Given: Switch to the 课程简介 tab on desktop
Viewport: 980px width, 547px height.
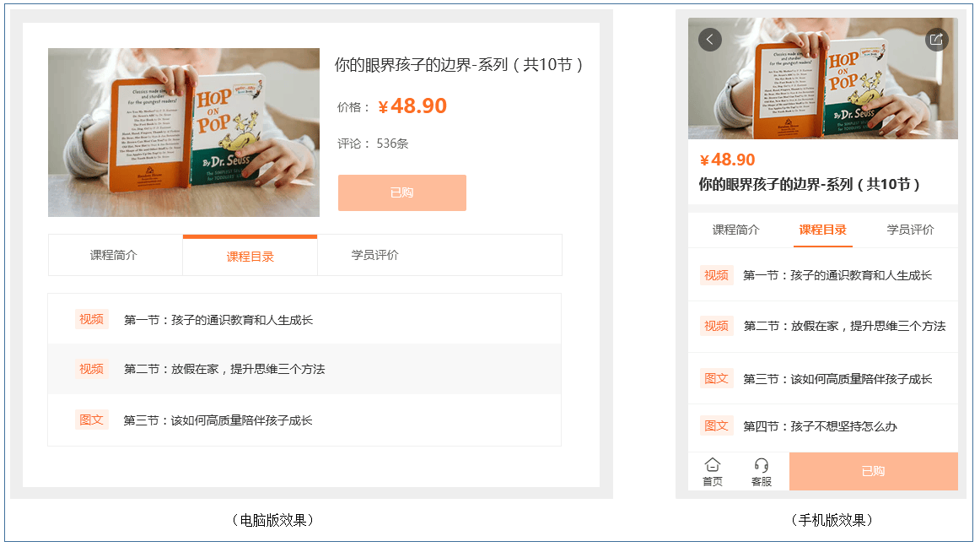Looking at the screenshot, I should pyautogui.click(x=115, y=253).
